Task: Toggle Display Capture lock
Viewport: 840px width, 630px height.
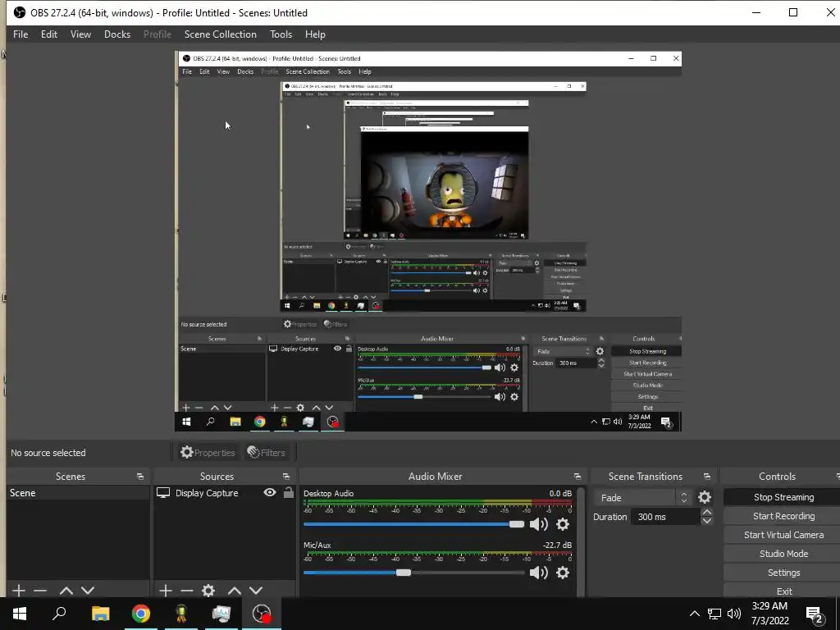Action: coord(288,492)
